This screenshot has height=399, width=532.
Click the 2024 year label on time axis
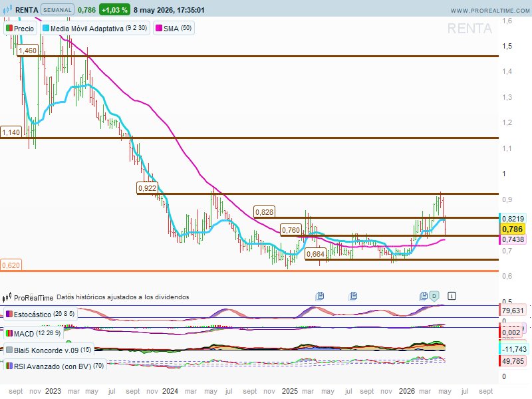(x=170, y=391)
